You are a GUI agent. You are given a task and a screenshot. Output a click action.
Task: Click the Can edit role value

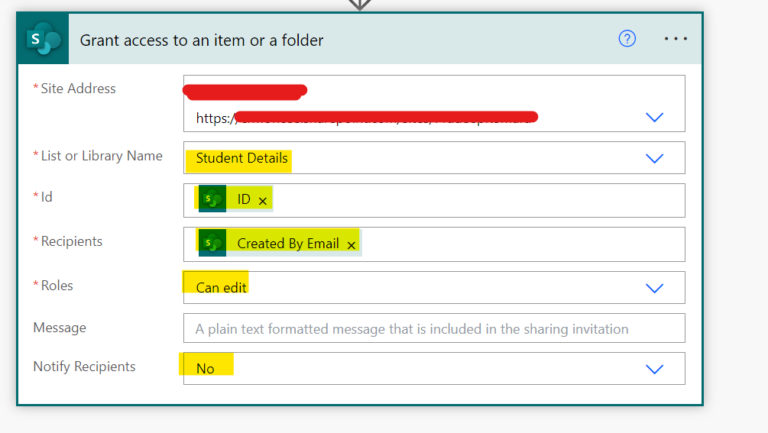(221, 288)
